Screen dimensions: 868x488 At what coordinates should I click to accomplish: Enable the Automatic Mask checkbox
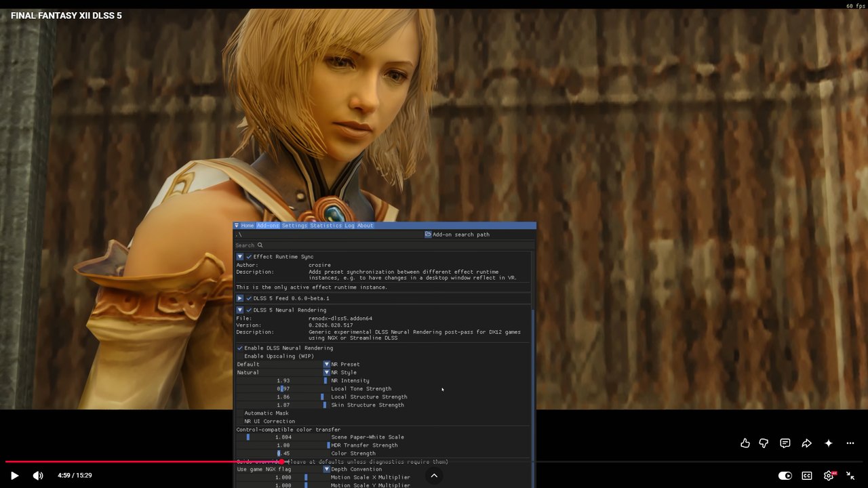pos(240,413)
